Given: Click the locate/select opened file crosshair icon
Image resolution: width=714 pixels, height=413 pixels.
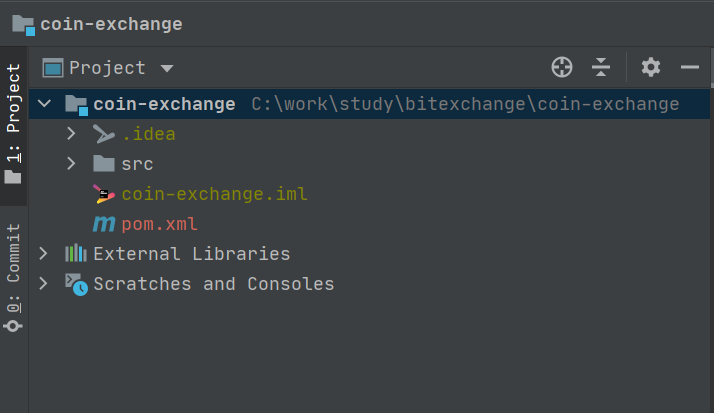Looking at the screenshot, I should (x=562, y=67).
